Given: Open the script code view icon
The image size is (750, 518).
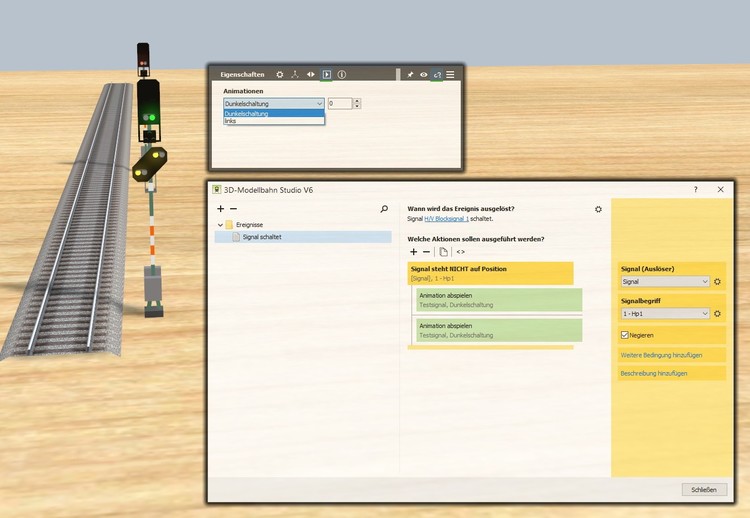Looking at the screenshot, I should tap(460, 252).
